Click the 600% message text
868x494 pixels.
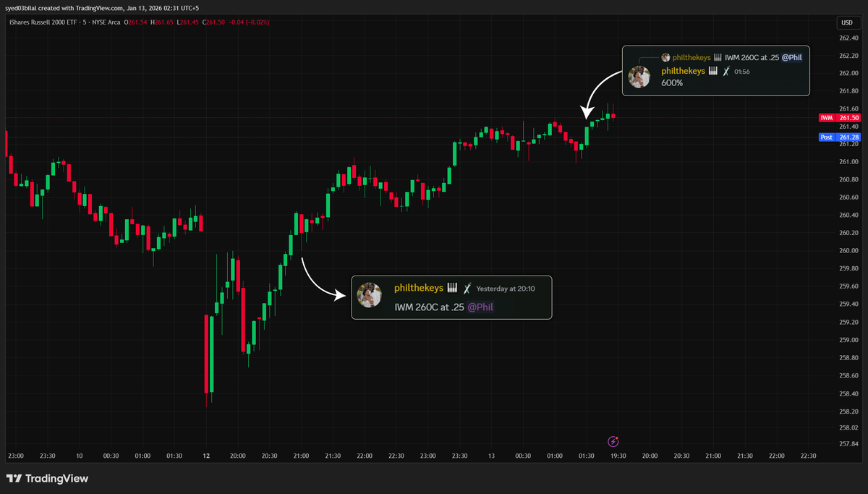[x=672, y=83]
